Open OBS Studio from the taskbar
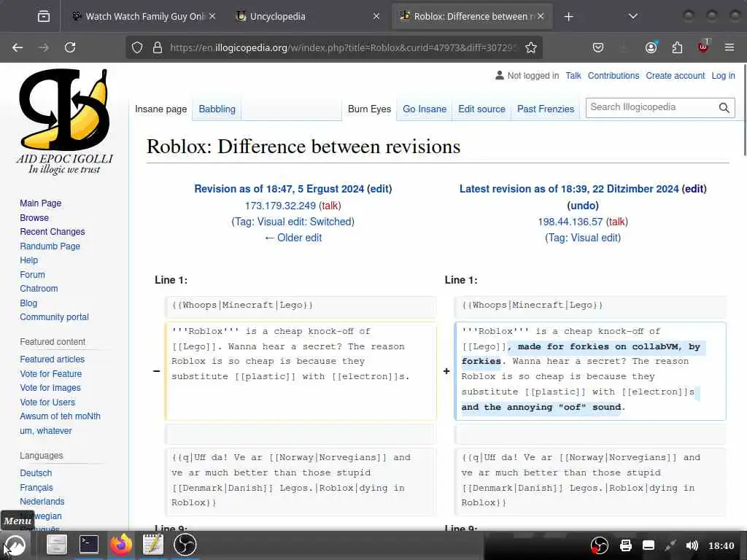This screenshot has height=560, width=747. pyautogui.click(x=185, y=544)
